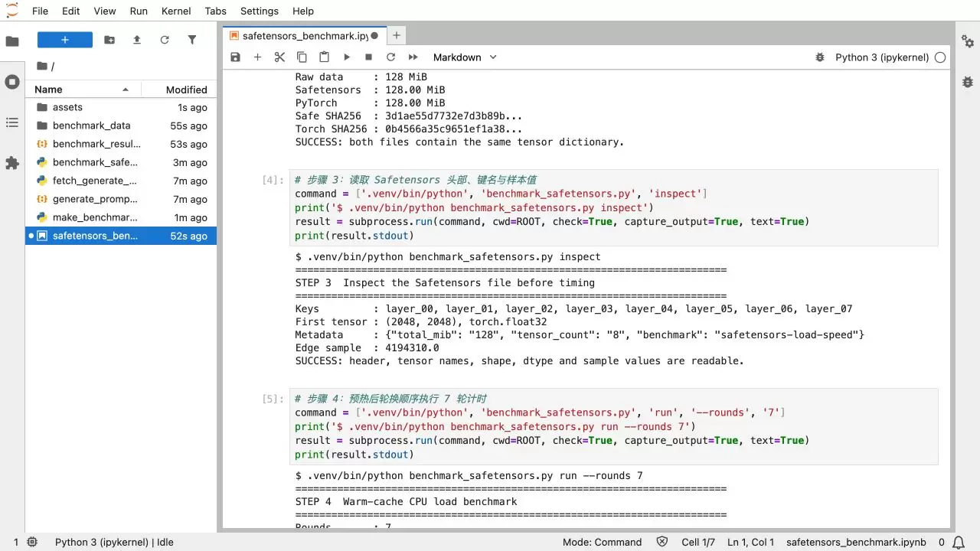Click inside code cell [5]
The image size is (980, 551).
click(x=613, y=427)
